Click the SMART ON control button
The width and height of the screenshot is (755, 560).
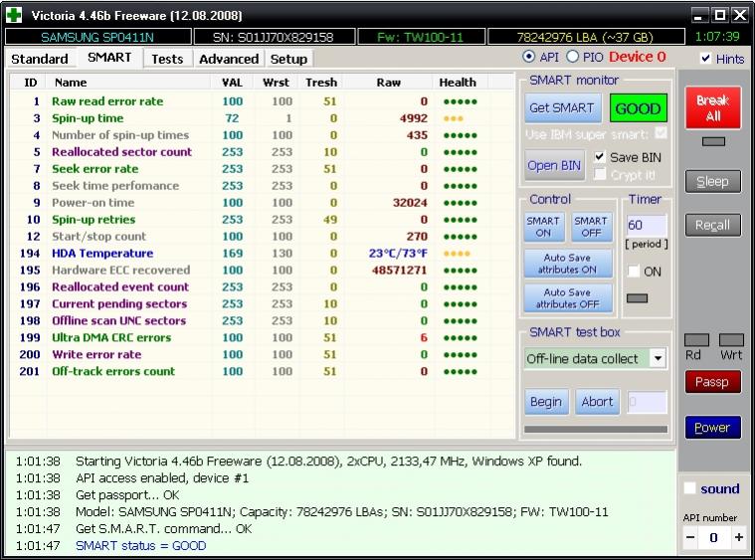coord(543,227)
